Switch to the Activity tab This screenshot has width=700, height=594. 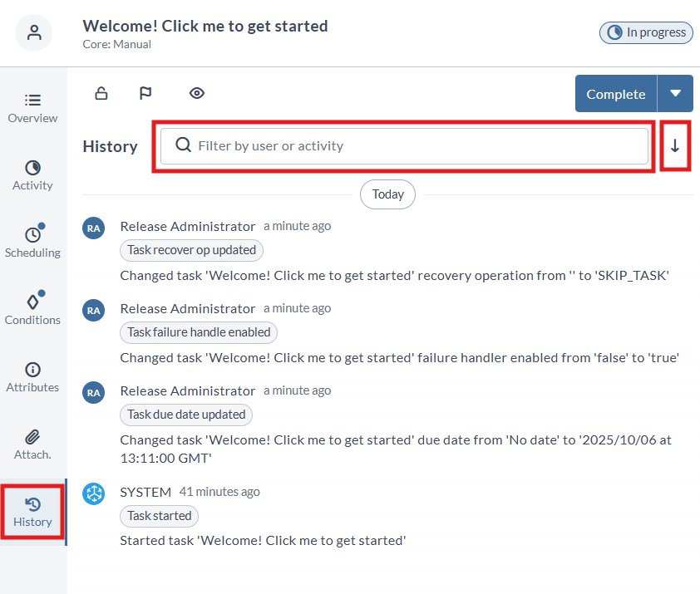click(32, 175)
